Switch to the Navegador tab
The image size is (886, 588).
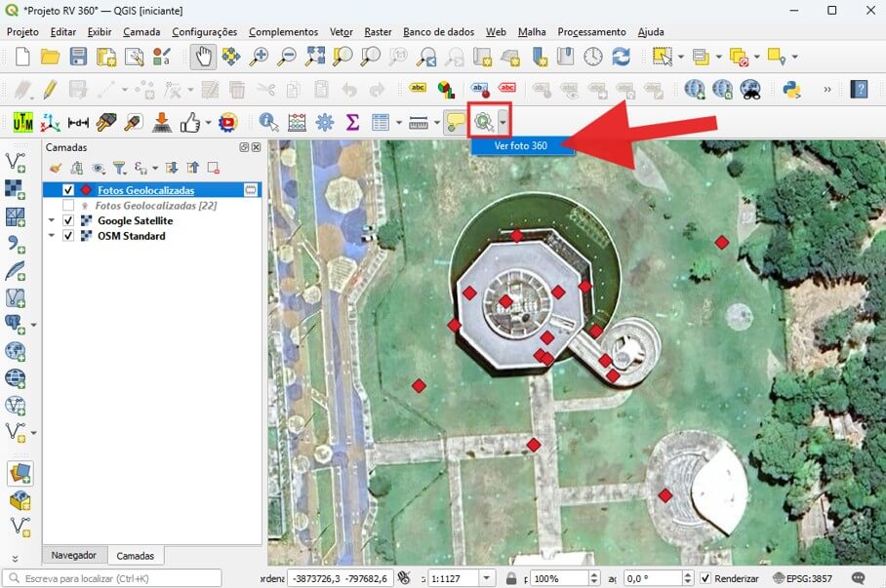tap(74, 555)
